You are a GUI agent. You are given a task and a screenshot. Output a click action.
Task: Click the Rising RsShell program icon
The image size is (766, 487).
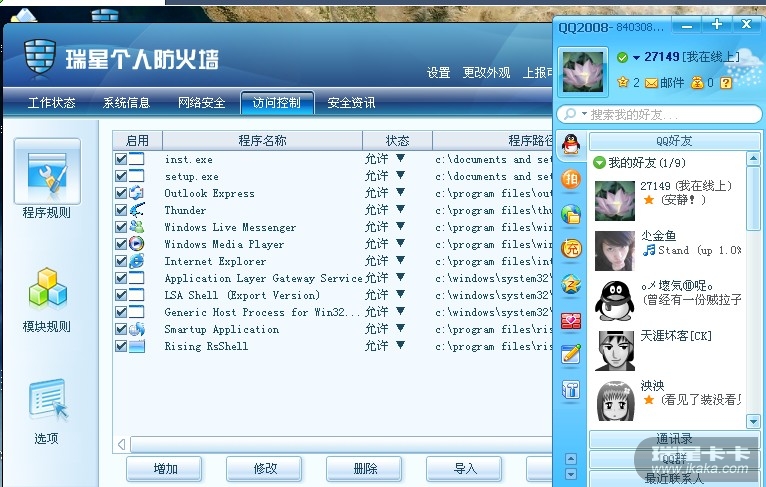pos(136,346)
